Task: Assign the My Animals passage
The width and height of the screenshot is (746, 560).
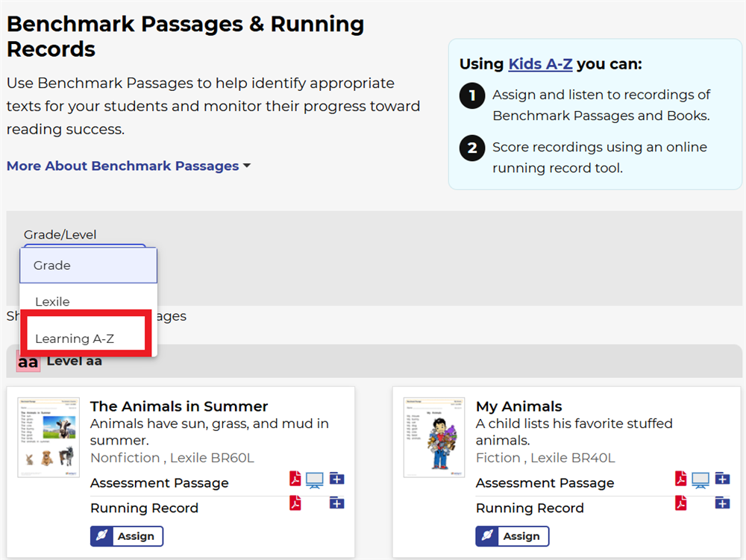Action: (x=513, y=536)
